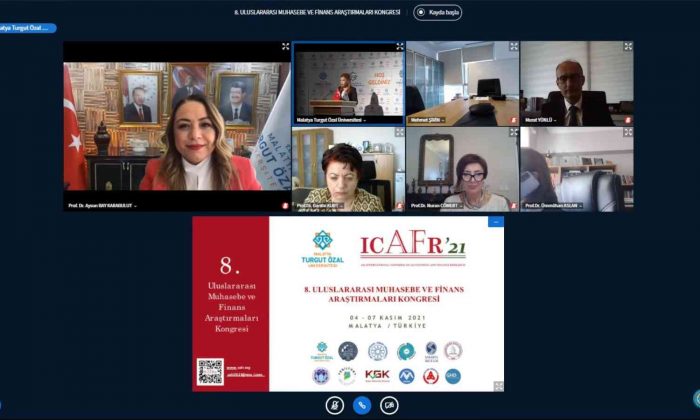Viewport: 700px width, 420px height.
Task: Click the QR code on slide
Action: (210, 371)
